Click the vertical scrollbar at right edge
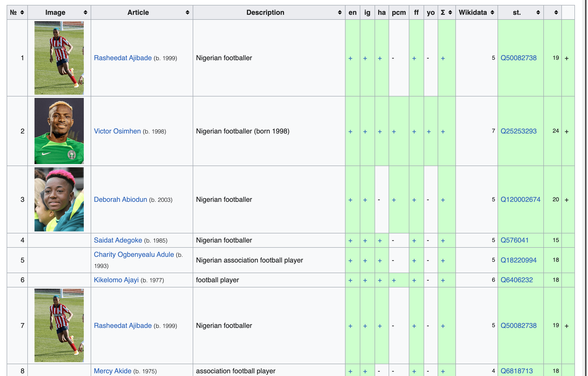This screenshot has width=588, height=376. (586, 188)
